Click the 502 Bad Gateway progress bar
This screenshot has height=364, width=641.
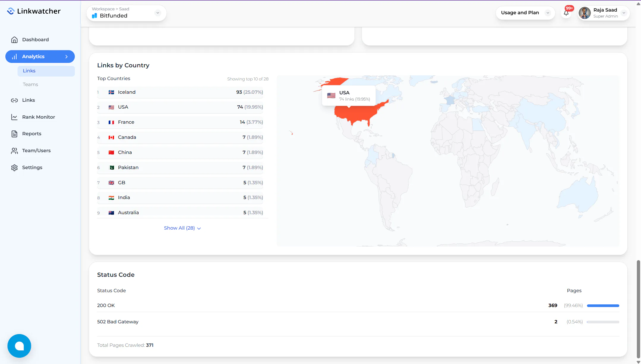click(x=603, y=322)
